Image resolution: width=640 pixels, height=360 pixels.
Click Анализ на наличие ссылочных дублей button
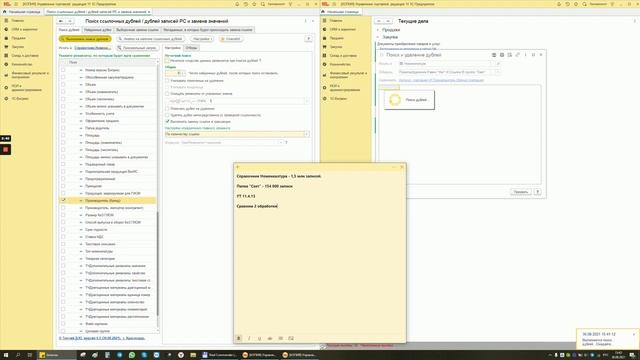coord(150,39)
